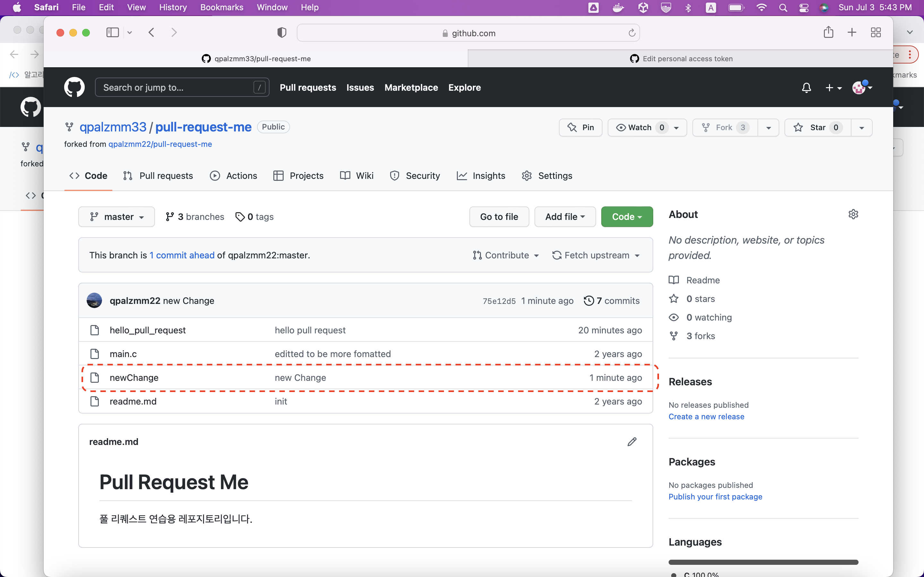Viewport: 924px width, 577px height.
Task: Open the Fetch upstream dropdown
Action: 596,255
